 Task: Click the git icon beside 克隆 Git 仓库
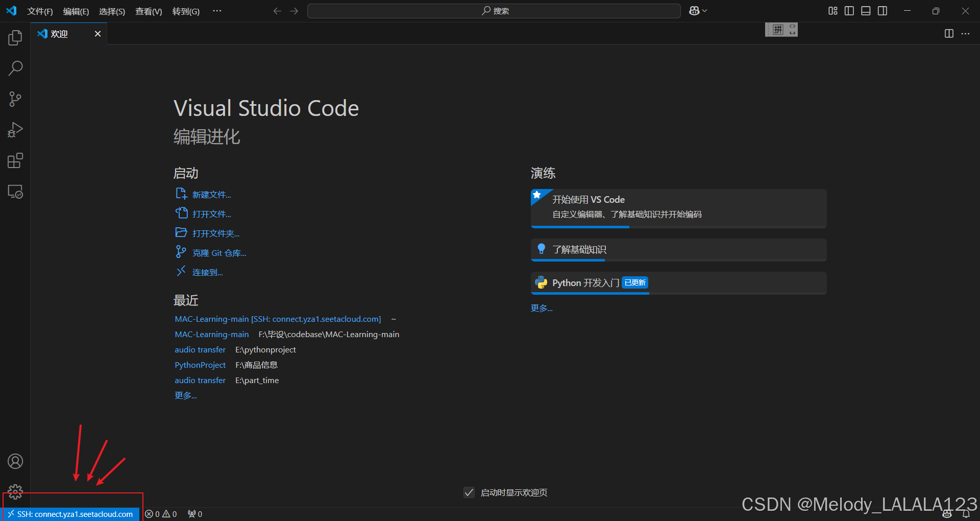[181, 251]
